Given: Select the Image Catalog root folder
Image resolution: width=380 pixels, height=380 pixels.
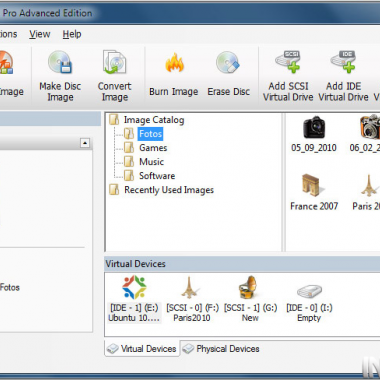Looking at the screenshot, I should click(154, 120).
